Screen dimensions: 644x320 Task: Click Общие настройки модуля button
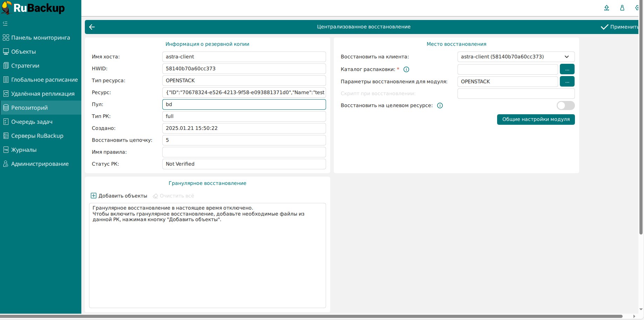536,120
